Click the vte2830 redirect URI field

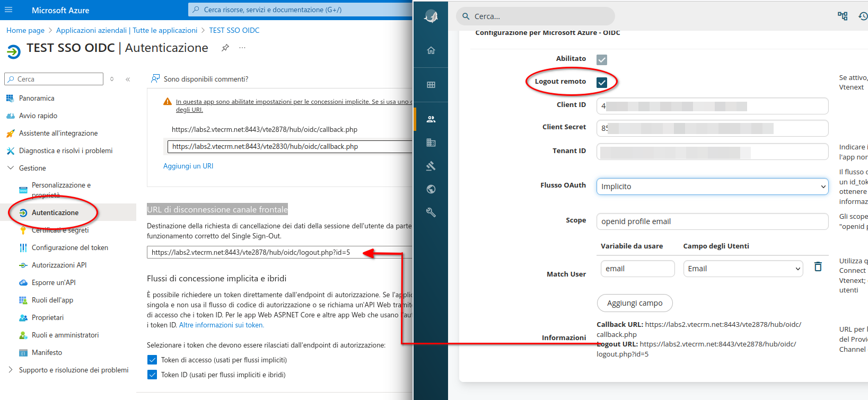click(x=290, y=146)
